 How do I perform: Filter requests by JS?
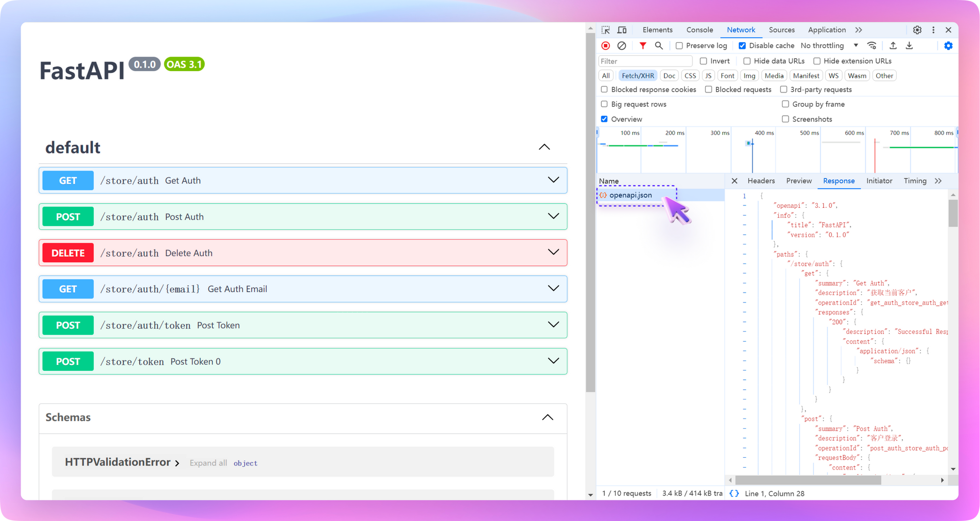[x=708, y=75]
